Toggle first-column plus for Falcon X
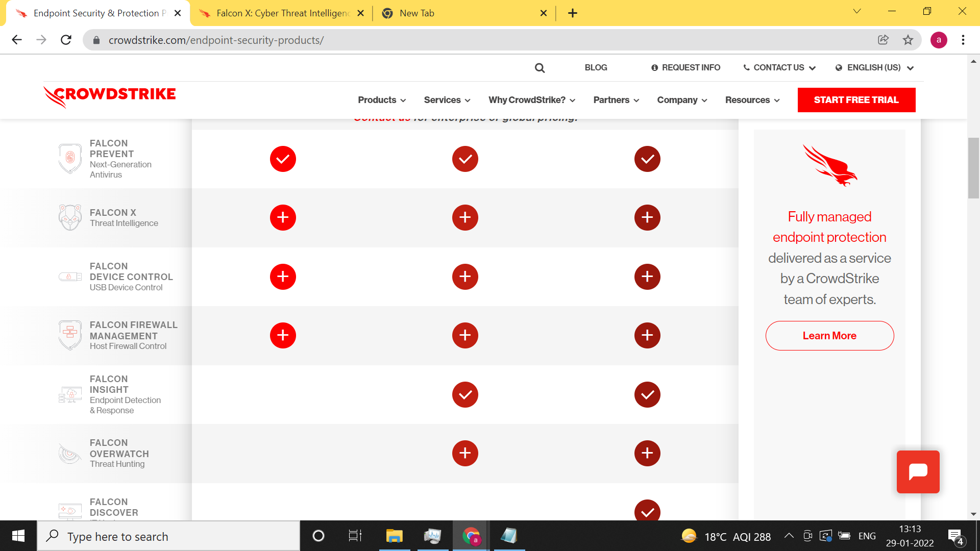Viewport: 980px width, 551px height. point(283,218)
